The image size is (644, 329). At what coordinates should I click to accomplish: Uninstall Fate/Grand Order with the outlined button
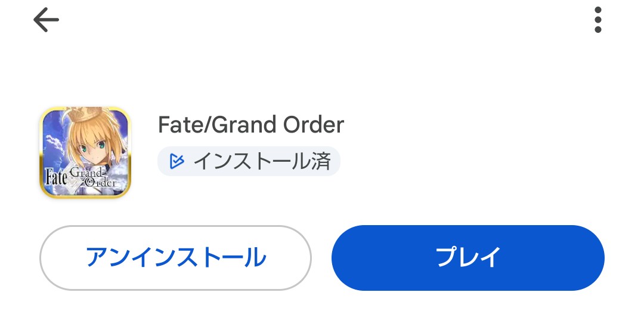[175, 258]
